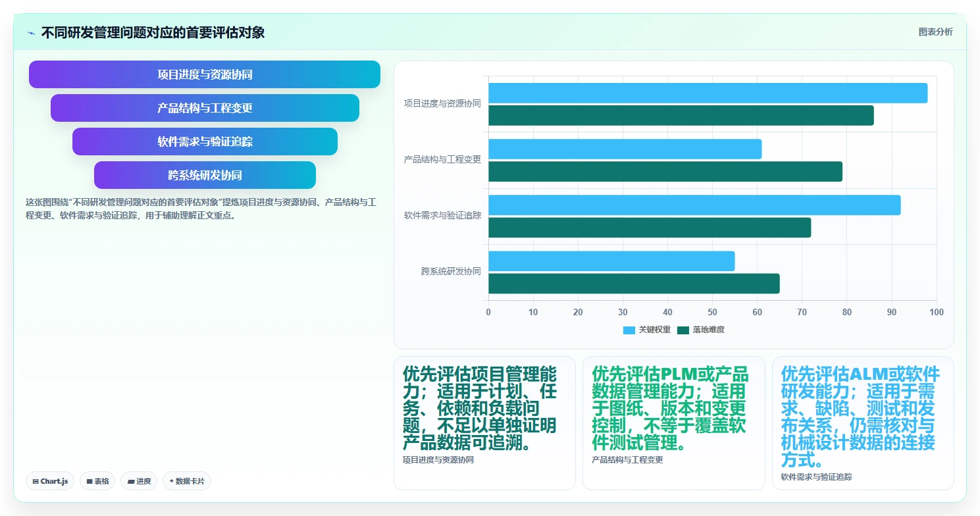Viewport: 980px width, 516px height.
Task: Click the 关键权重 bar for 软件需求与验证追踪
Action: (694, 205)
